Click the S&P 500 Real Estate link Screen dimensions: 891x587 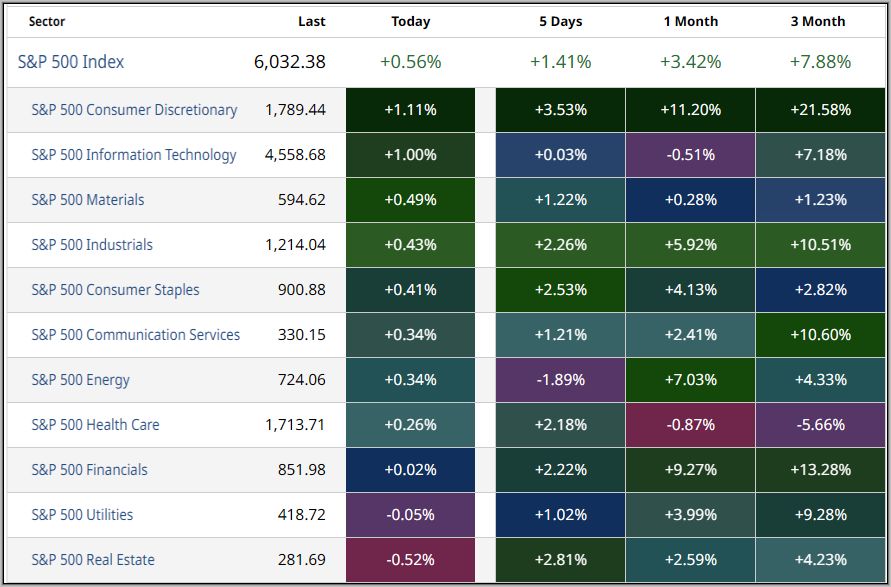93,560
